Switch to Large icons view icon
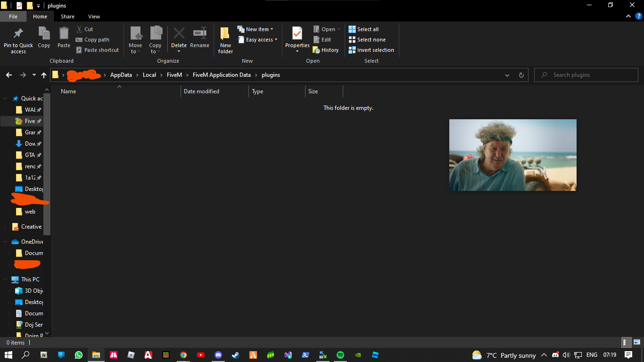 pyautogui.click(x=636, y=343)
